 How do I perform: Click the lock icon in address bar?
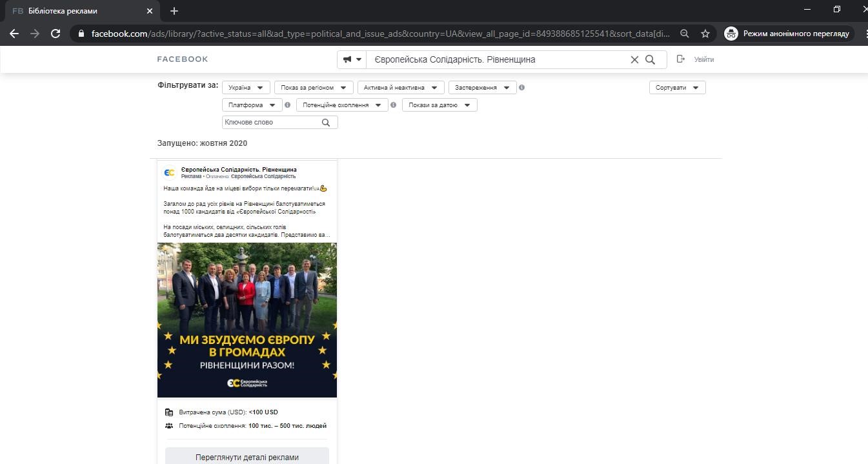(x=81, y=34)
